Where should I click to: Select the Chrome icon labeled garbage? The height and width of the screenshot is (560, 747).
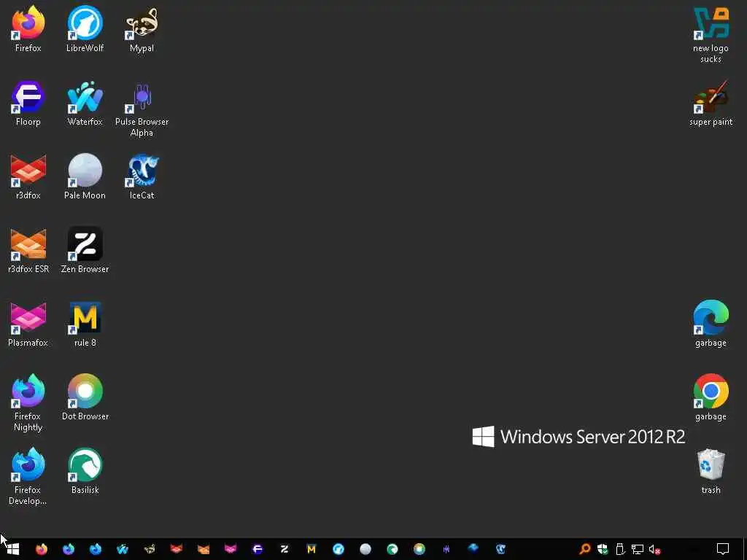(x=711, y=397)
